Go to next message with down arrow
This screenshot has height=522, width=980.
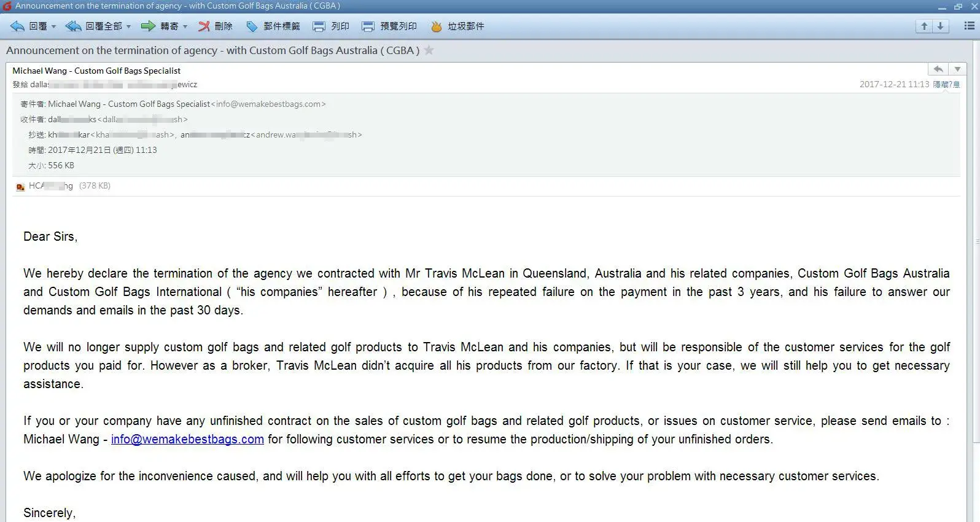941,26
